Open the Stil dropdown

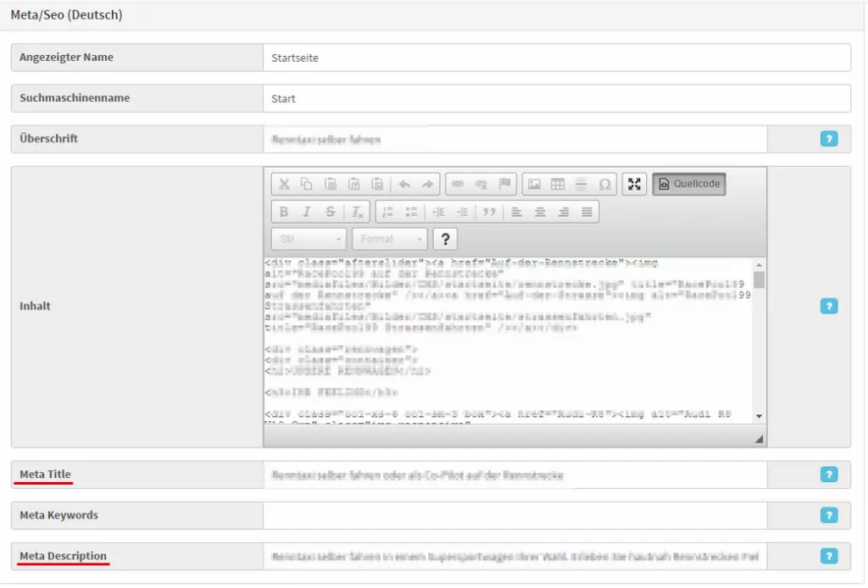coord(309,239)
